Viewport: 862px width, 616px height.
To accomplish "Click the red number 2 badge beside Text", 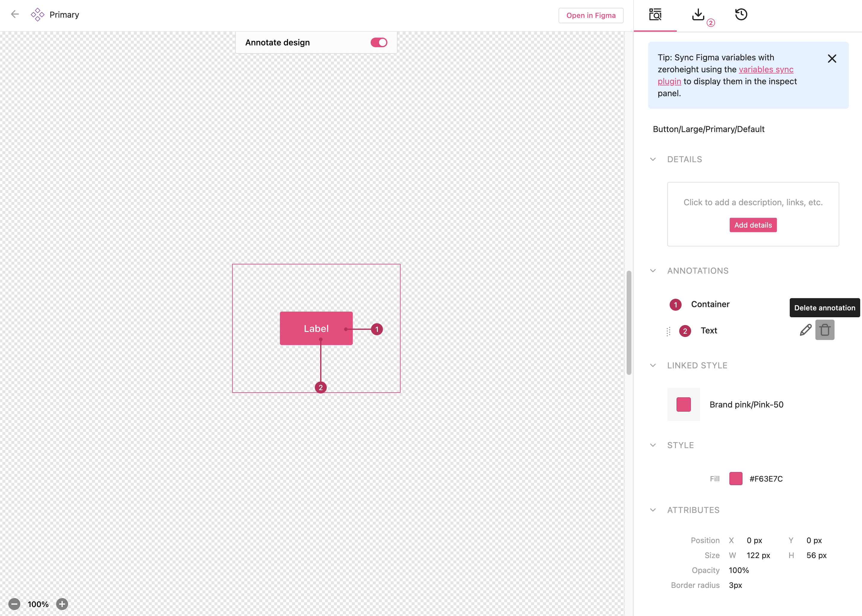I will coord(685,331).
